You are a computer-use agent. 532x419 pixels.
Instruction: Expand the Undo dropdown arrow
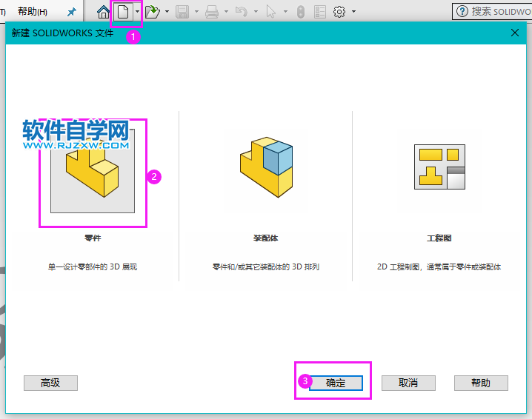pos(256,12)
